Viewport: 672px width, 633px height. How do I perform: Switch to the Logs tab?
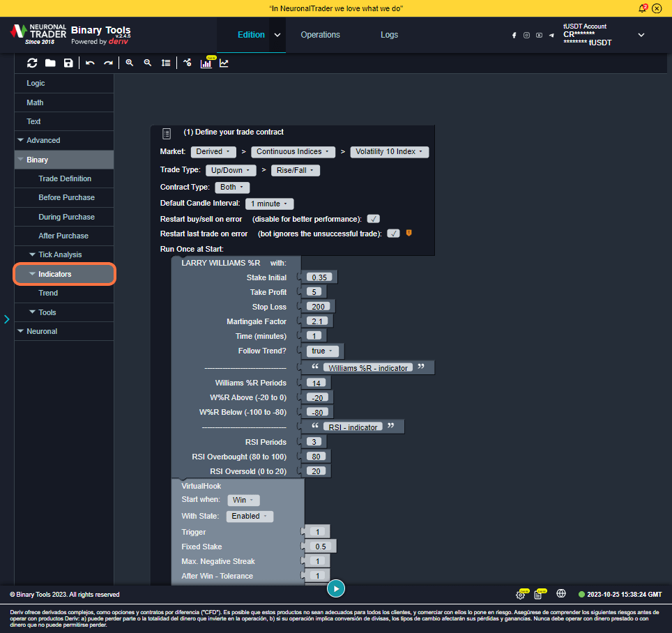pos(389,35)
